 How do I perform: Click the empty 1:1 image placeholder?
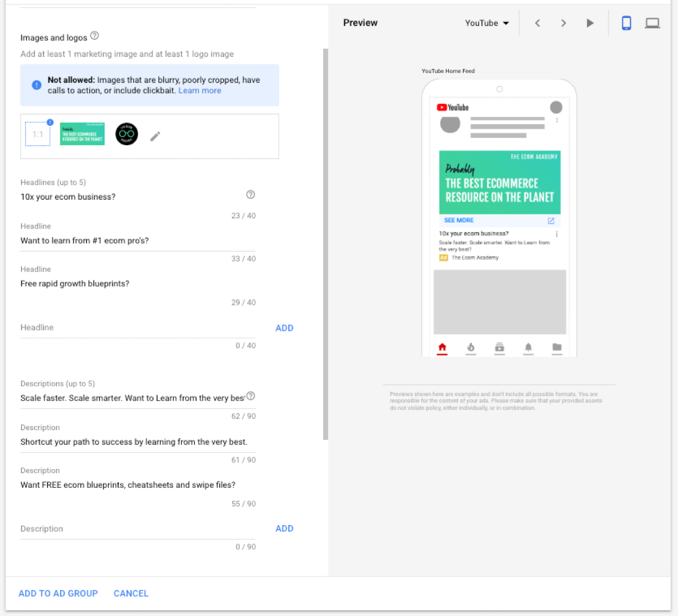[38, 134]
